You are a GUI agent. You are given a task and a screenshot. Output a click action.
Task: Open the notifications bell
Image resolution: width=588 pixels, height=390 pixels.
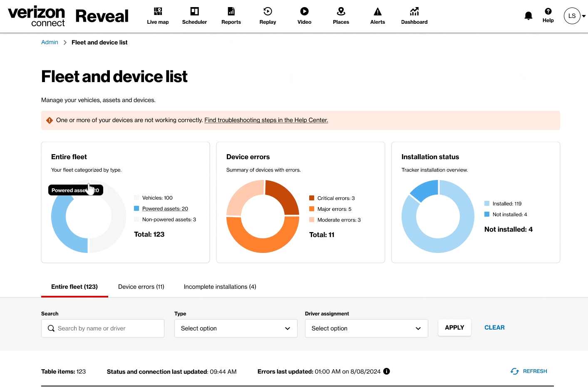point(528,15)
